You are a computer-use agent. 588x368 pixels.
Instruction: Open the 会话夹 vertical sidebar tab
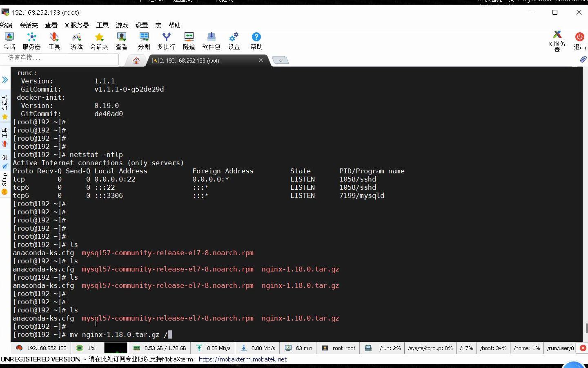pos(5,107)
